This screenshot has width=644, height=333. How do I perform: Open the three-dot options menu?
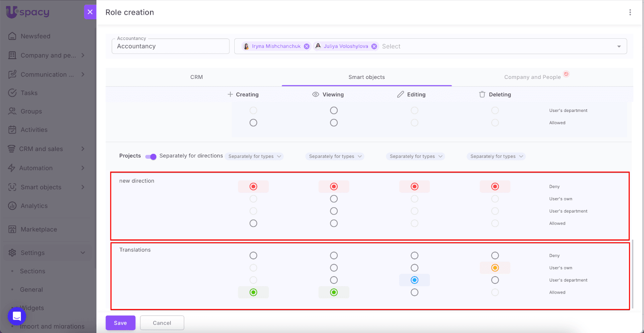(630, 12)
